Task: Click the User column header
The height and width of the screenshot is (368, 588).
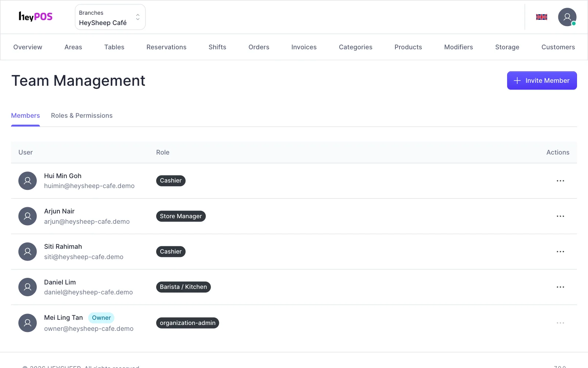Action: click(25, 152)
